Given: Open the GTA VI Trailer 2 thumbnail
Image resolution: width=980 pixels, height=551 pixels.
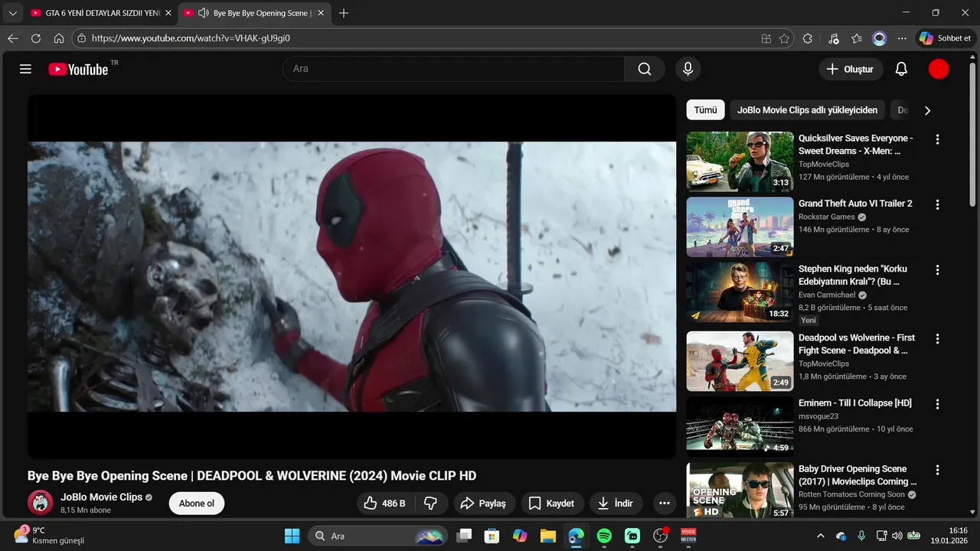Looking at the screenshot, I should (x=740, y=227).
